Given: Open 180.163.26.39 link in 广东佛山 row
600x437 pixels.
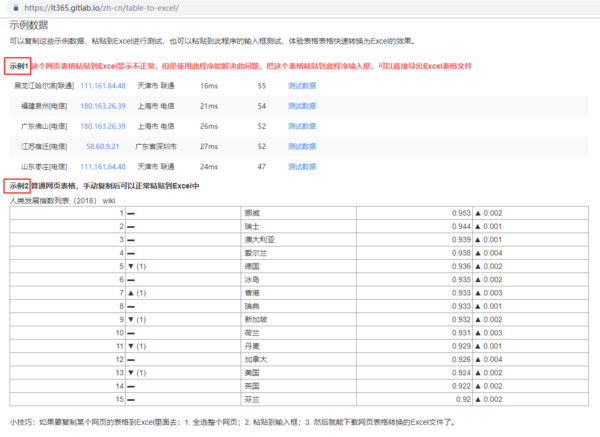Looking at the screenshot, I should point(102,126).
